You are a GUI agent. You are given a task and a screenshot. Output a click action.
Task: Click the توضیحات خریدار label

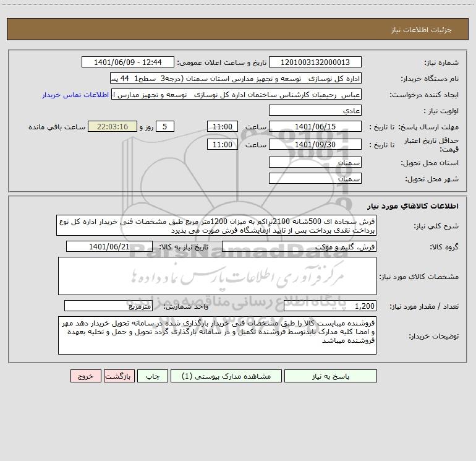click(x=433, y=336)
